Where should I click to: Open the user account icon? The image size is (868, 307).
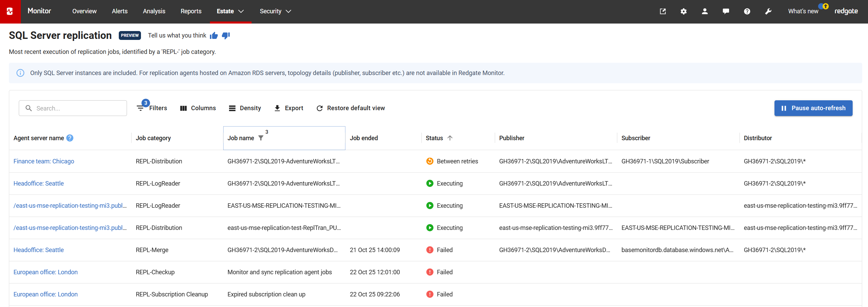coord(705,11)
